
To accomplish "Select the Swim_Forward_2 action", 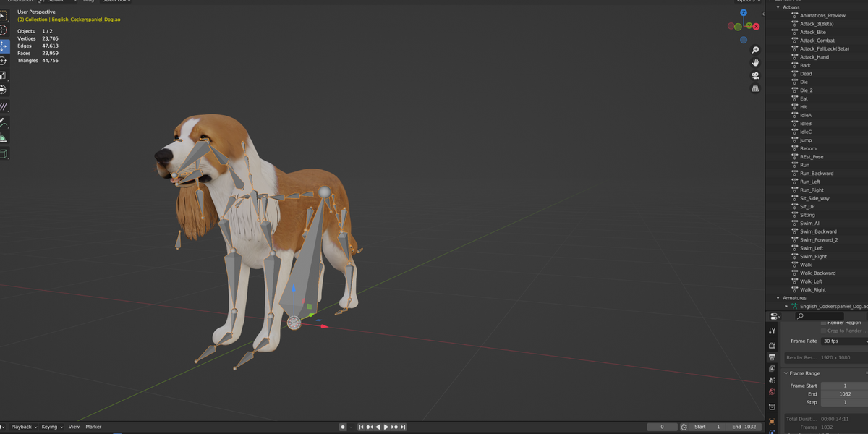I will tap(819, 240).
